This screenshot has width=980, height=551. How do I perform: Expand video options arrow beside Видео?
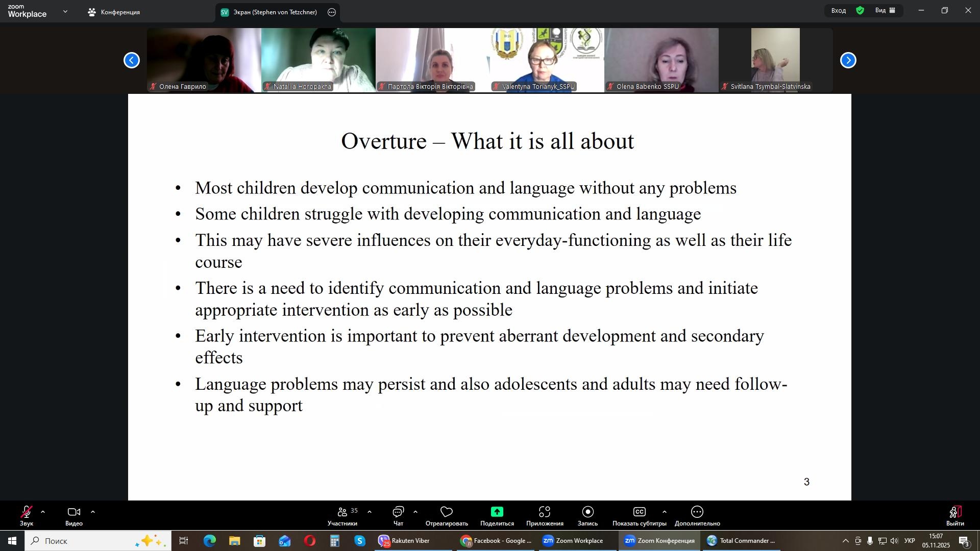(x=93, y=512)
